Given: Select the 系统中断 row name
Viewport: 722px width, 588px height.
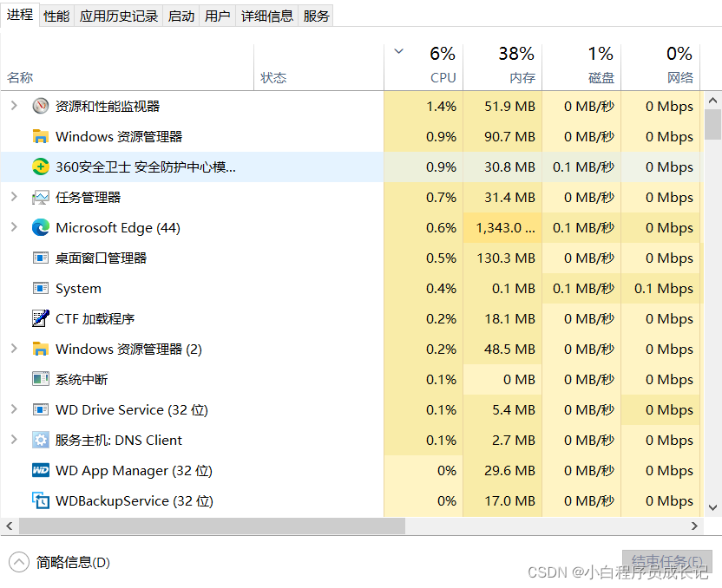Looking at the screenshot, I should [x=82, y=380].
